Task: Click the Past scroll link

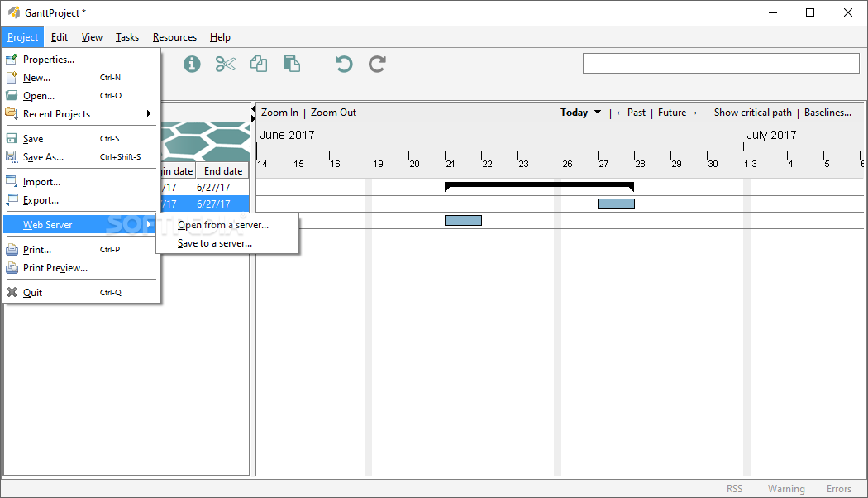Action: click(631, 113)
